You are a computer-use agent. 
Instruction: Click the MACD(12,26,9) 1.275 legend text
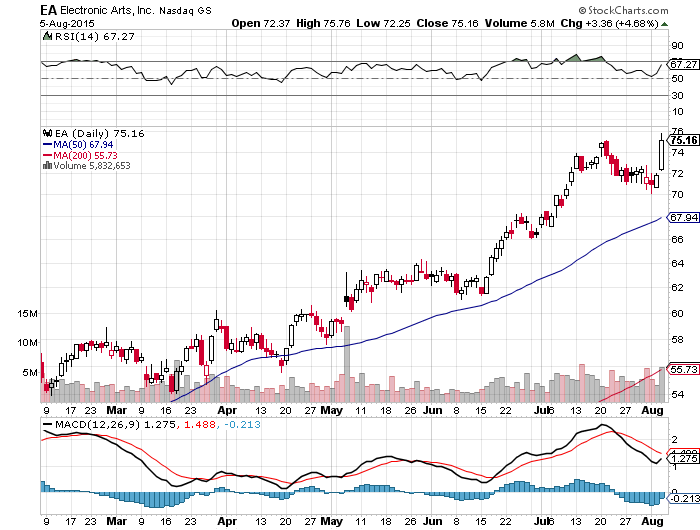115,425
